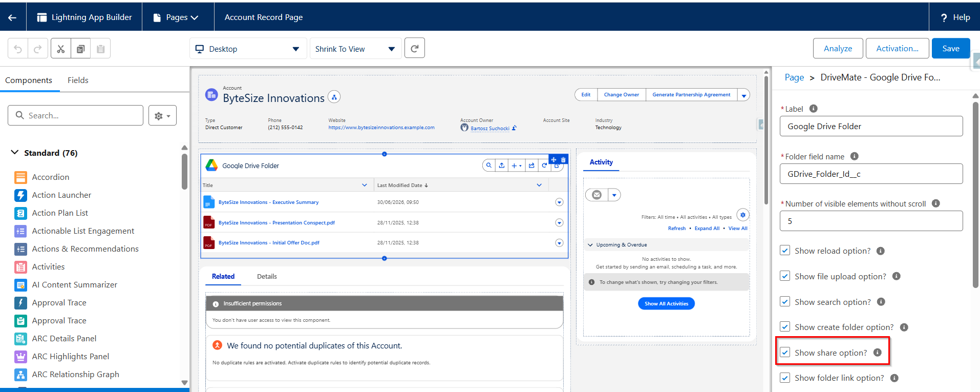Click the change owner icon next to Bartosz Suchocki
This screenshot has width=980, height=392.
pos(514,128)
